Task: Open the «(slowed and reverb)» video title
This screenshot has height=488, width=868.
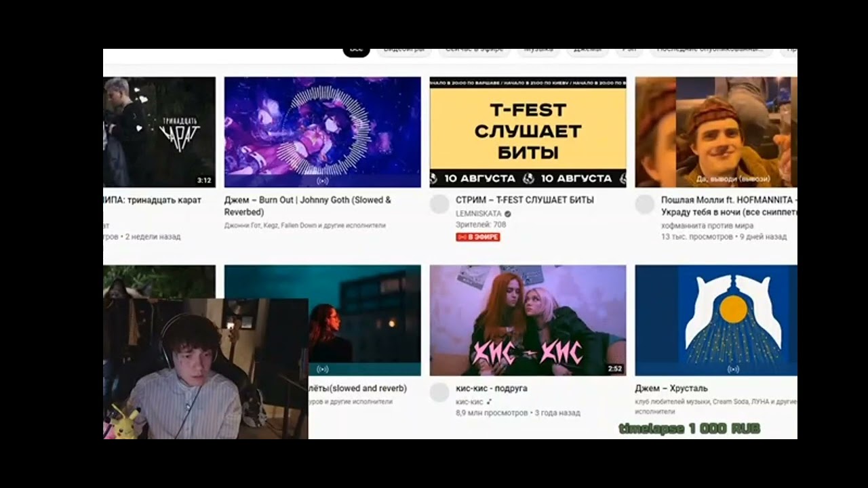Action: 358,388
